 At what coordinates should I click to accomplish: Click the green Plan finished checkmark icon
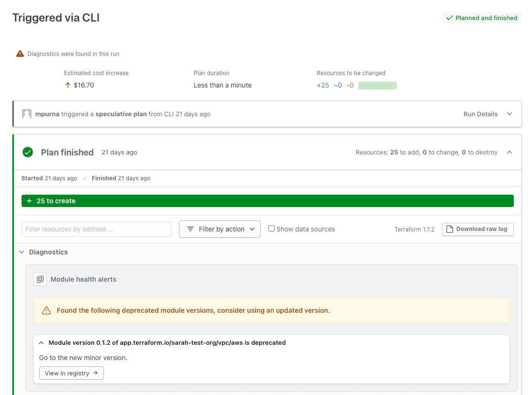(x=28, y=153)
